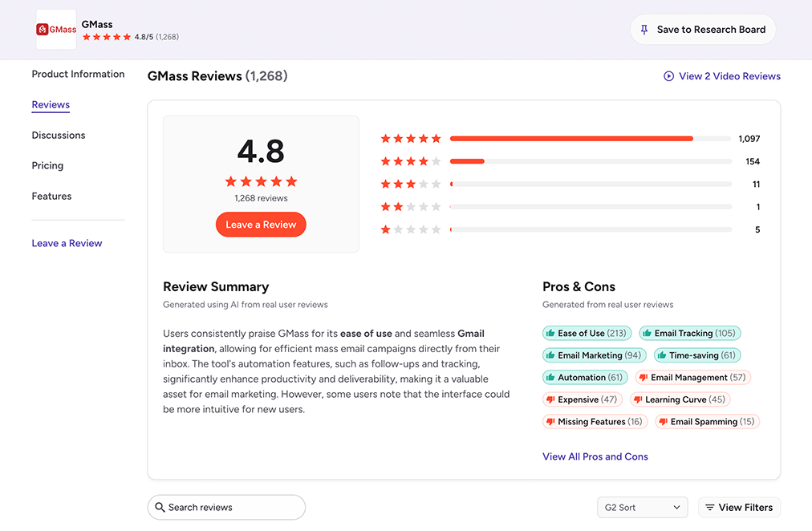Focus the Search reviews input field
Image resolution: width=812 pixels, height=531 pixels.
226,507
